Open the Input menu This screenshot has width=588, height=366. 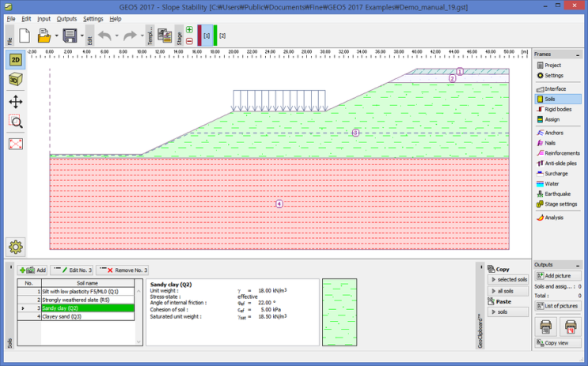pyautogui.click(x=44, y=18)
